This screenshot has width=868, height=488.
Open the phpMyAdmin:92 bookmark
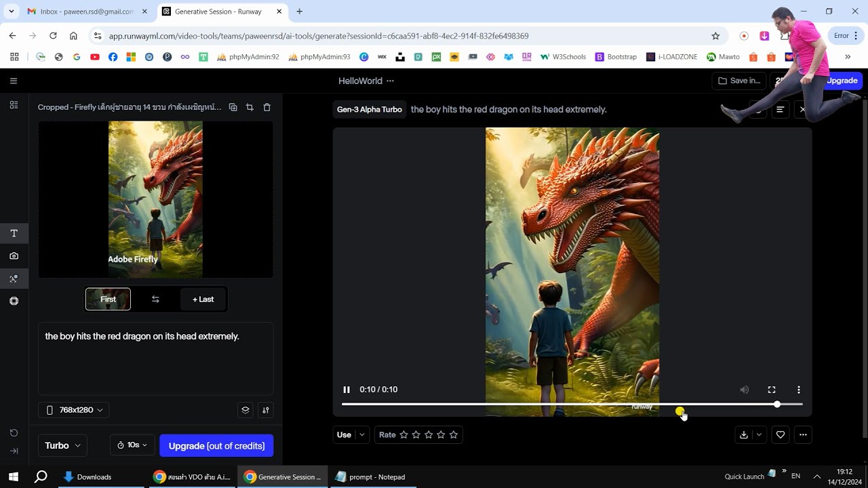(248, 57)
